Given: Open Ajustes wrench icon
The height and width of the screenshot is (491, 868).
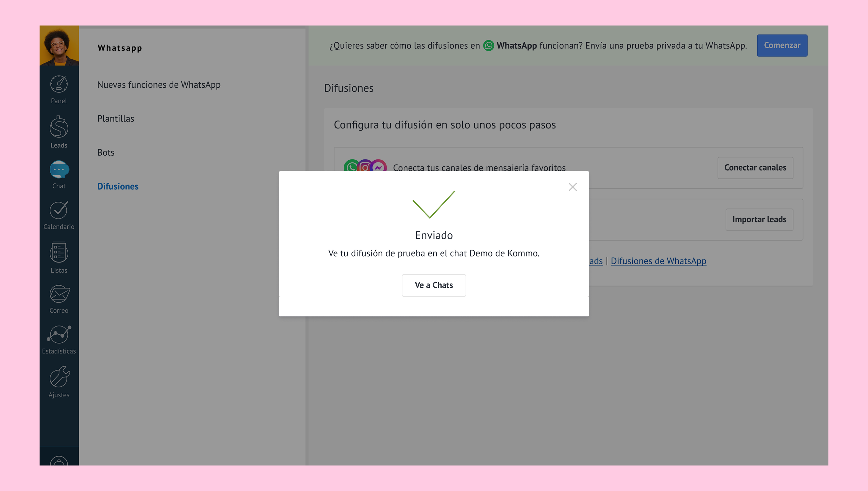Looking at the screenshot, I should click(59, 377).
